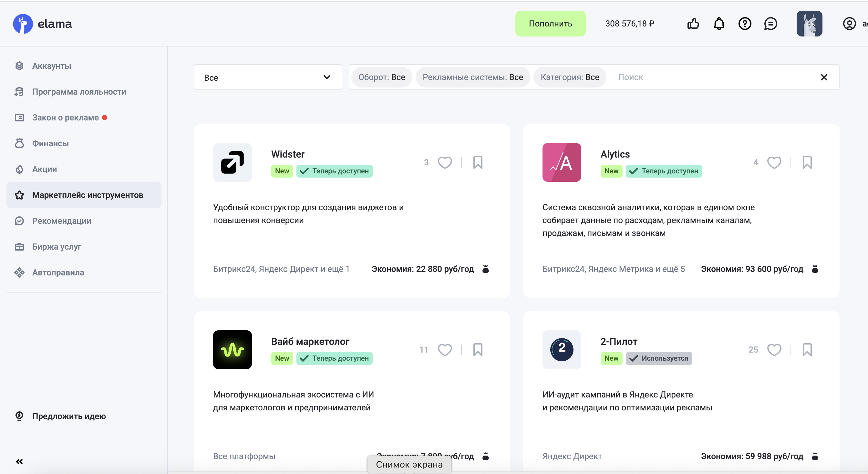Clear filters with the X icon
Screen dimensions: 868x474
point(824,77)
